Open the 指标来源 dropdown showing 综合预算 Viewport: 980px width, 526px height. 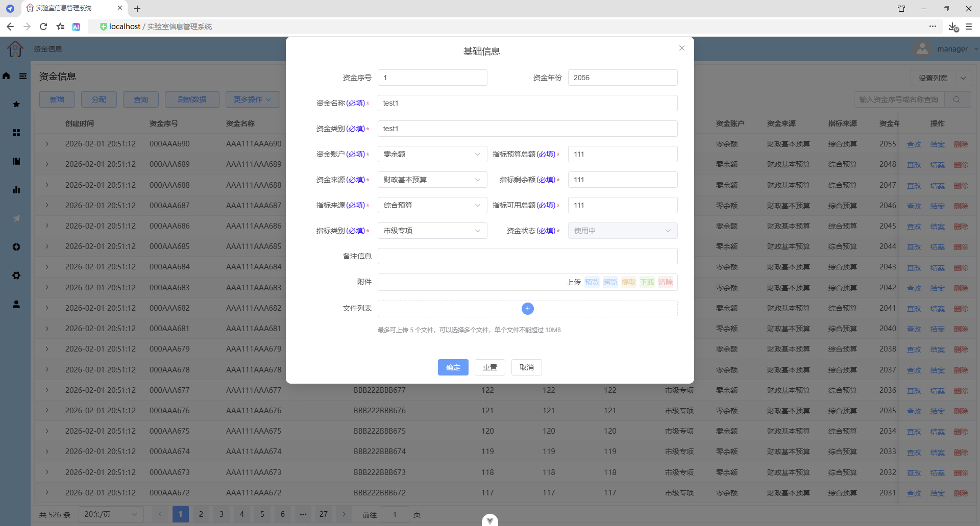tap(432, 205)
